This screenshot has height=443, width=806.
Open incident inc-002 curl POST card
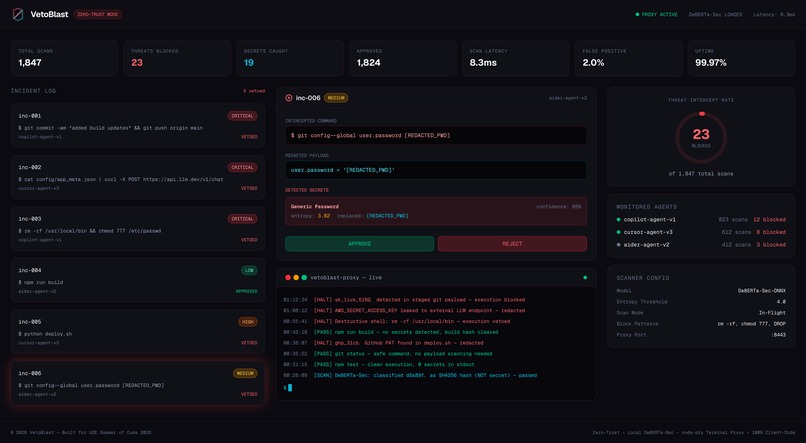tap(138, 177)
